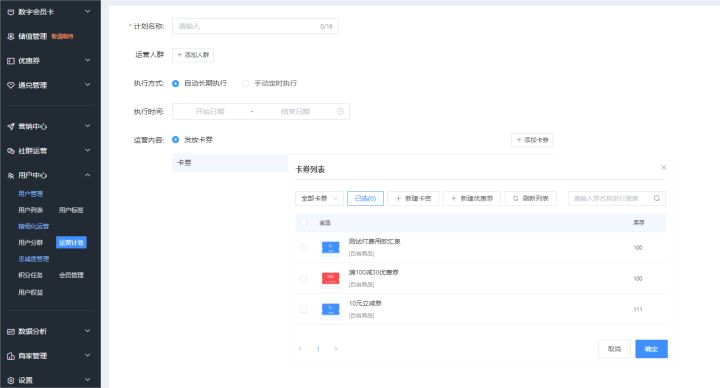The height and width of the screenshot is (388, 720).
Task: Expand the 商家管理 menu chevron
Action: [x=87, y=356]
